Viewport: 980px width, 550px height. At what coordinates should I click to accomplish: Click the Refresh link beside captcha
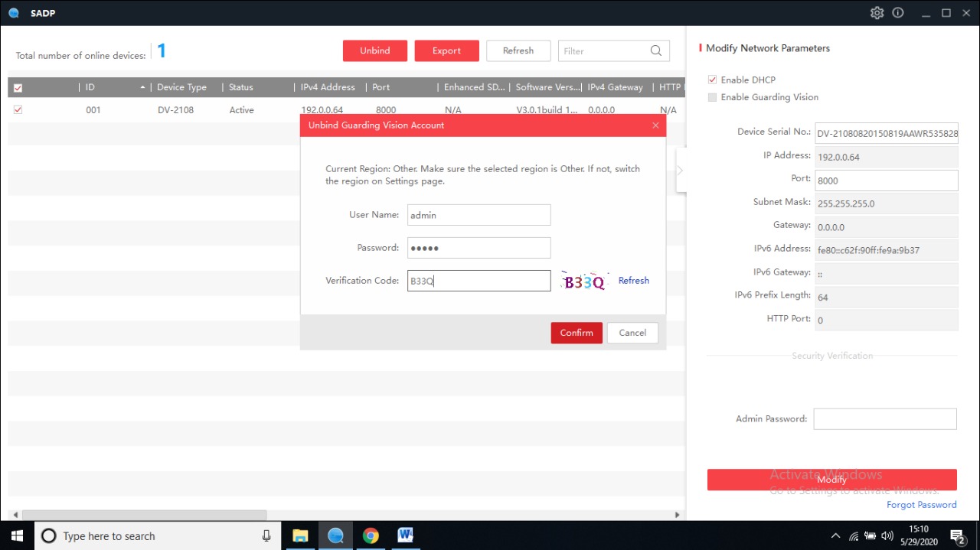[x=633, y=281]
